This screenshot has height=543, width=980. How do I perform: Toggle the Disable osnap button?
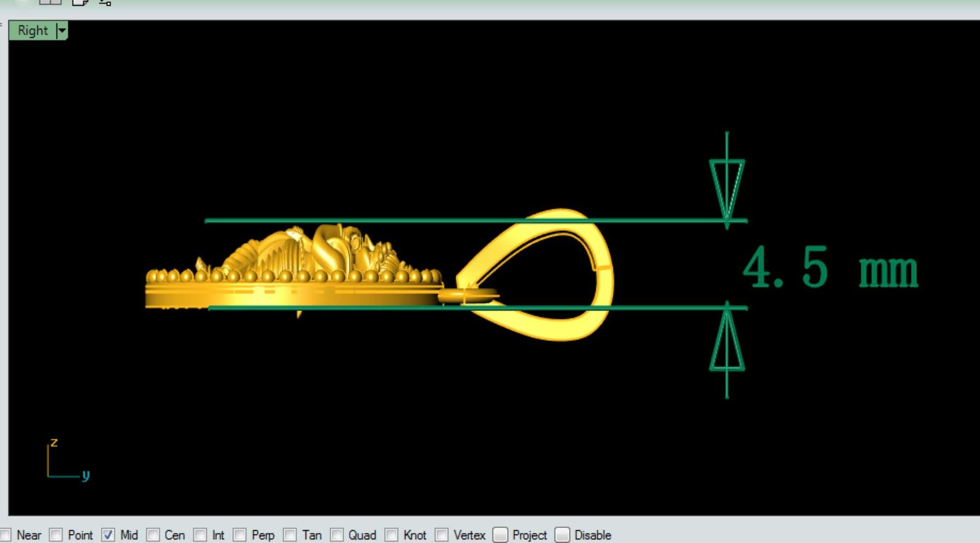pyautogui.click(x=562, y=535)
